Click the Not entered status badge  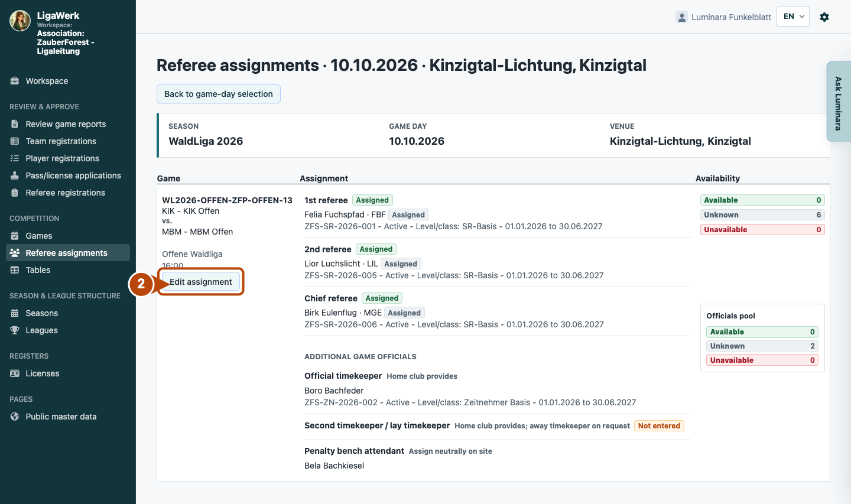pyautogui.click(x=659, y=426)
